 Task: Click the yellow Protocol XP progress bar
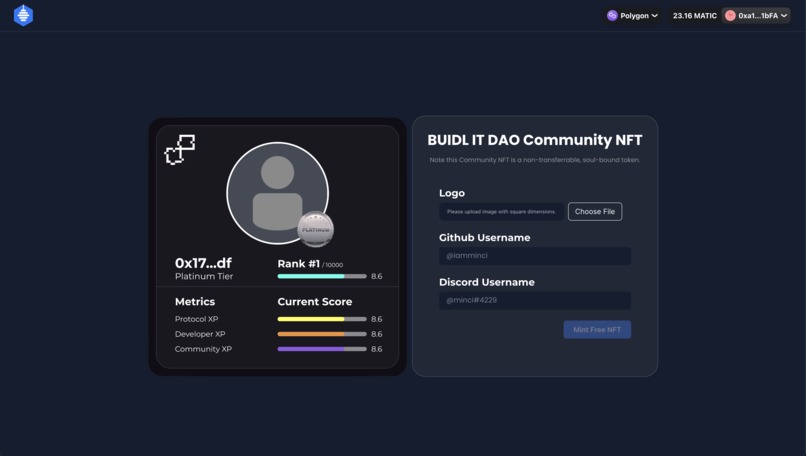click(322, 319)
